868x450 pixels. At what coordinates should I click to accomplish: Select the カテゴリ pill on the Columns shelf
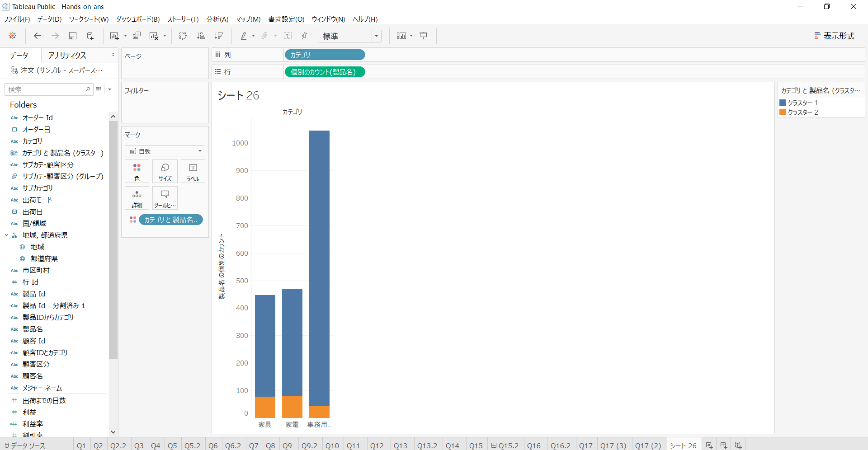pyautogui.click(x=325, y=55)
